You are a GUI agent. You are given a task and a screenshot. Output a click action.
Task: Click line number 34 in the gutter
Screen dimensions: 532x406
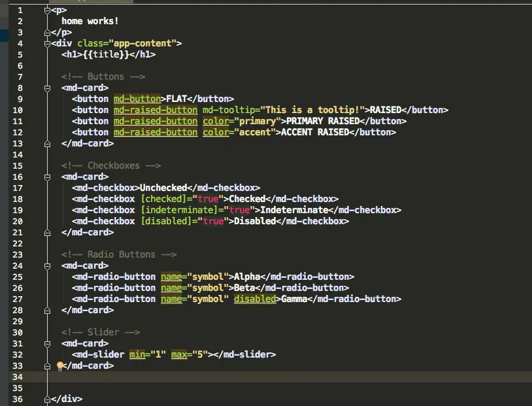pos(18,377)
